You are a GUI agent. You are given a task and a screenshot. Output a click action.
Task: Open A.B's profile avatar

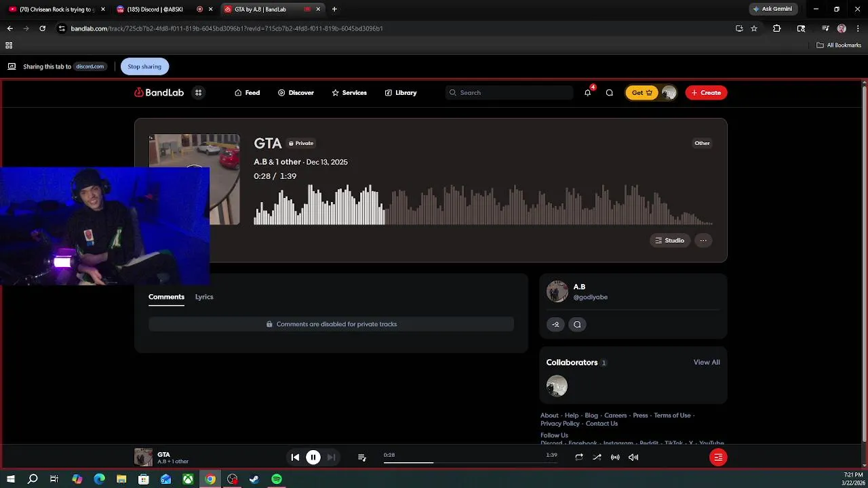[557, 291]
